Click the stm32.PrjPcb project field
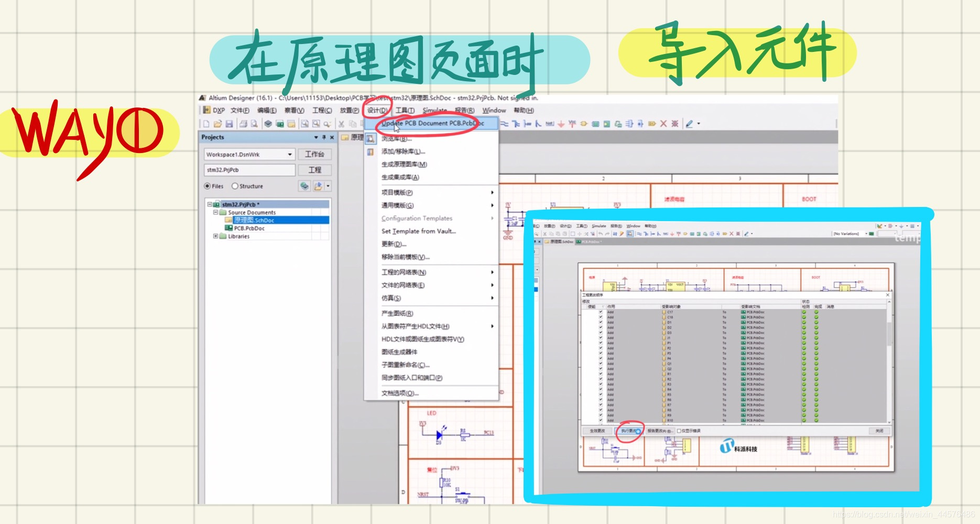The image size is (980, 524). tap(249, 170)
